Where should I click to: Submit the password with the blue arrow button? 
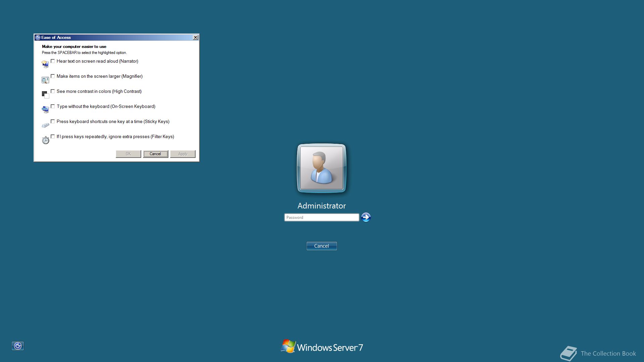point(366,217)
